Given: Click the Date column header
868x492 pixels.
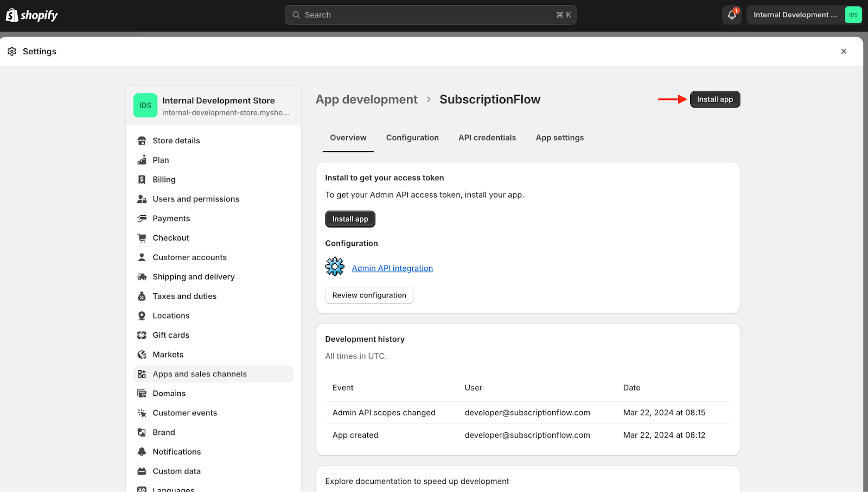Looking at the screenshot, I should coord(631,388).
